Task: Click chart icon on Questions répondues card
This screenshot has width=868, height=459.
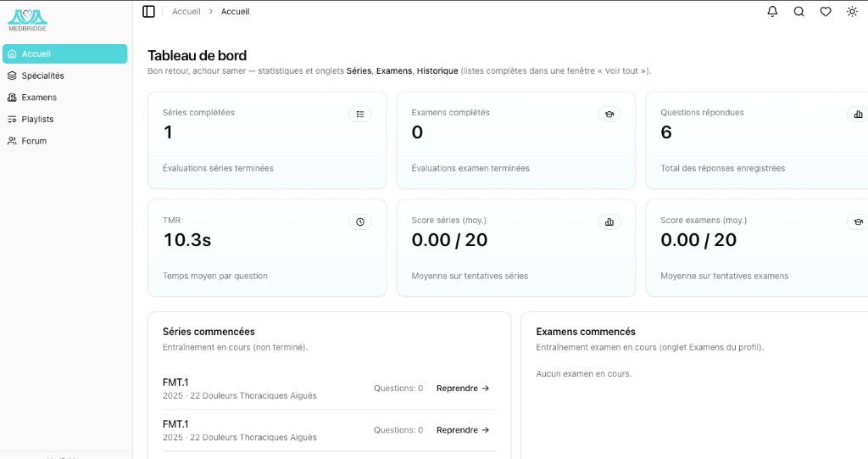Action: pos(858,115)
